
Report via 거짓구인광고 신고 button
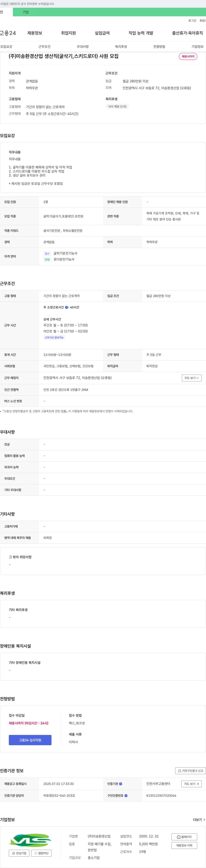pos(191,771)
